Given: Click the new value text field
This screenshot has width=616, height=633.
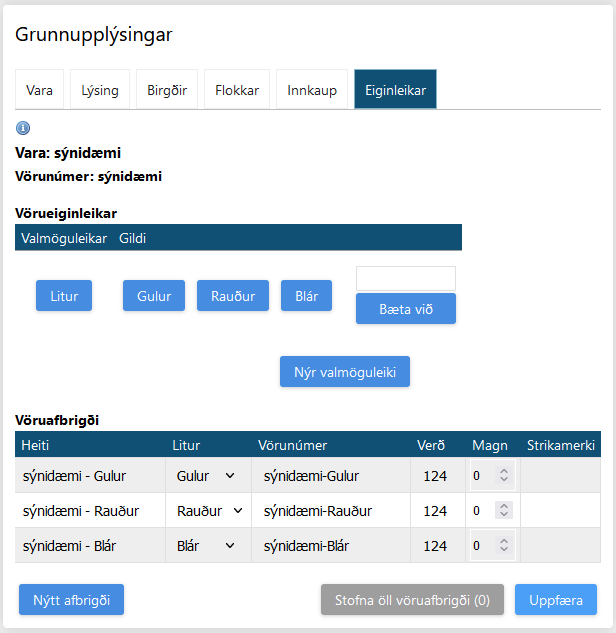Looking at the screenshot, I should [x=405, y=278].
